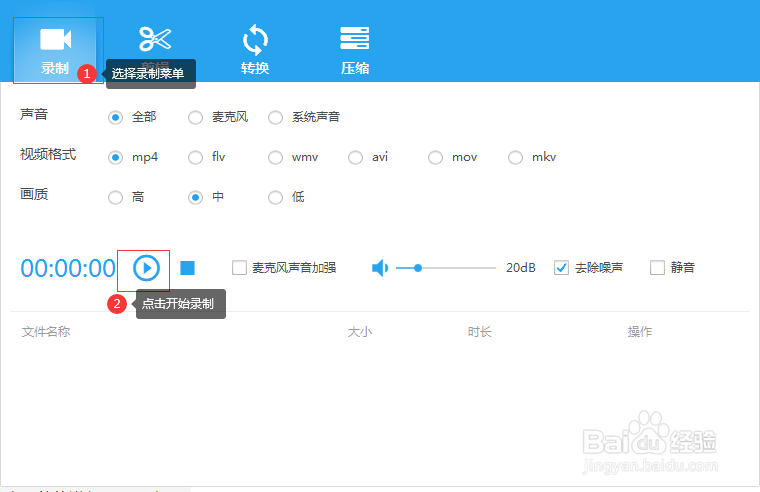Screen dimensions: 760x492
Task: Select 麦克风 sound source
Action: 195,117
